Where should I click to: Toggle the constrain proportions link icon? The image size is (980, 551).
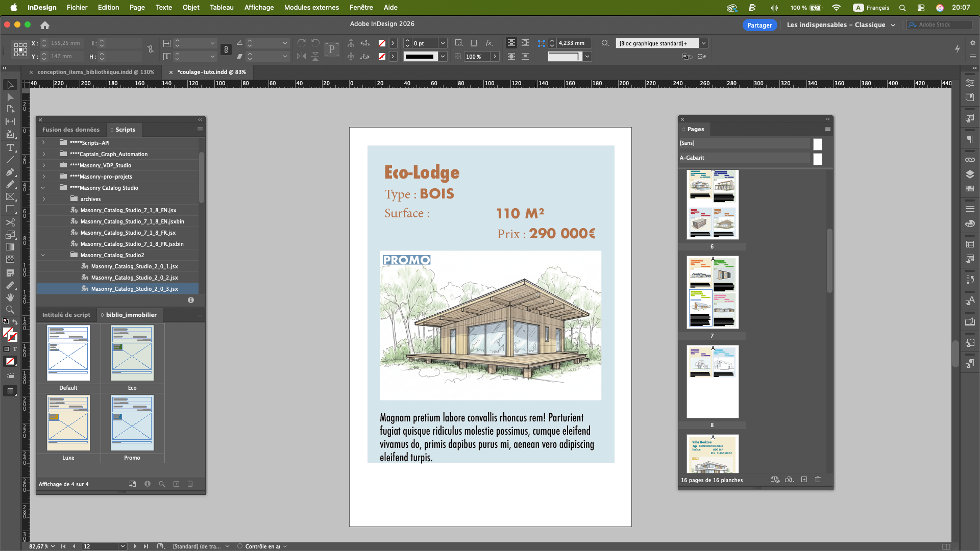pyautogui.click(x=151, y=49)
